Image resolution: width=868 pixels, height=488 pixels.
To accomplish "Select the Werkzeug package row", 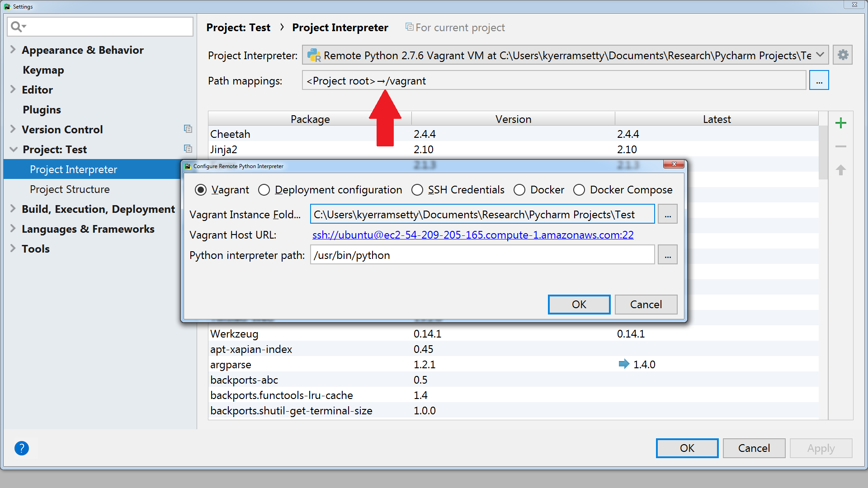I will tap(513, 333).
